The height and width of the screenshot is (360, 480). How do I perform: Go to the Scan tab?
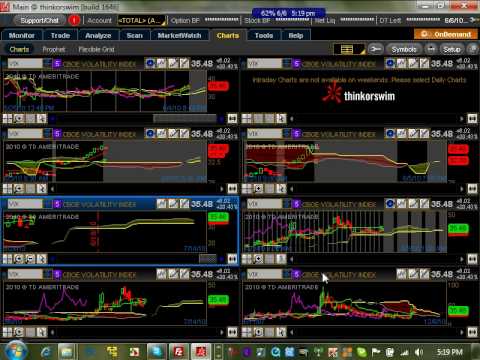[135, 35]
